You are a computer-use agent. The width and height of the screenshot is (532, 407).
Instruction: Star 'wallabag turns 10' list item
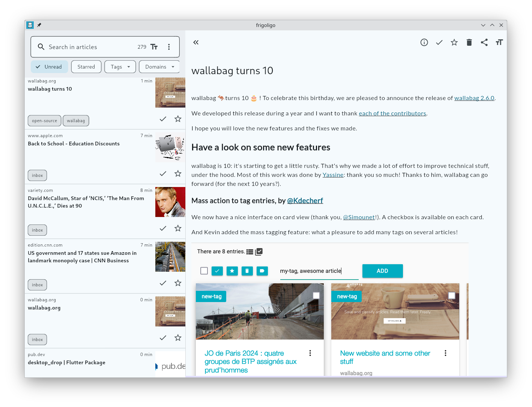point(178,119)
